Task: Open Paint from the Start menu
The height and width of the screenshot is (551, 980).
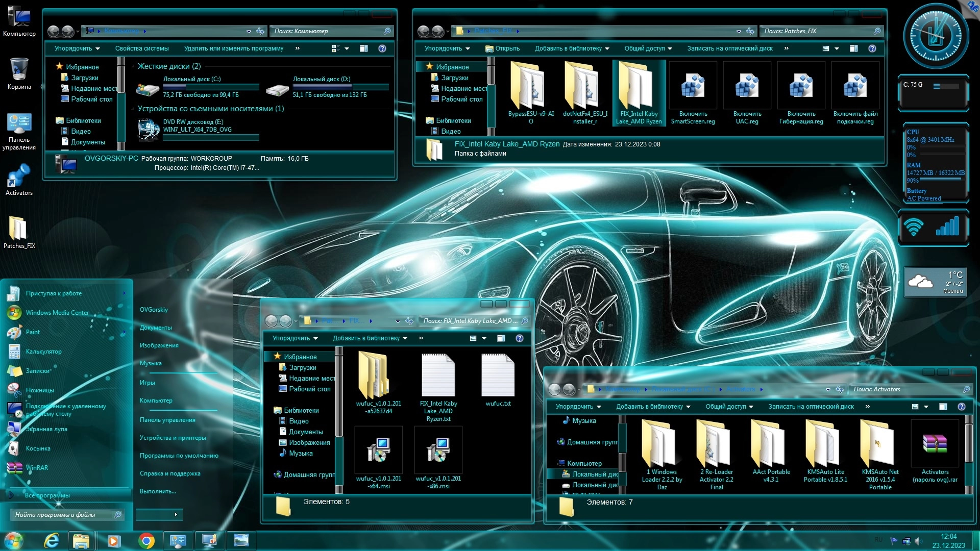Action: 33,332
